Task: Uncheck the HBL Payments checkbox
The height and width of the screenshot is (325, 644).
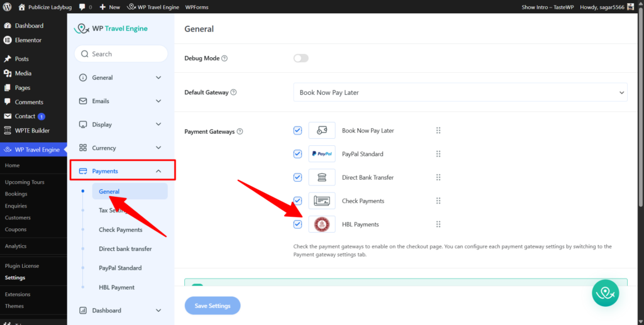Action: (x=297, y=224)
